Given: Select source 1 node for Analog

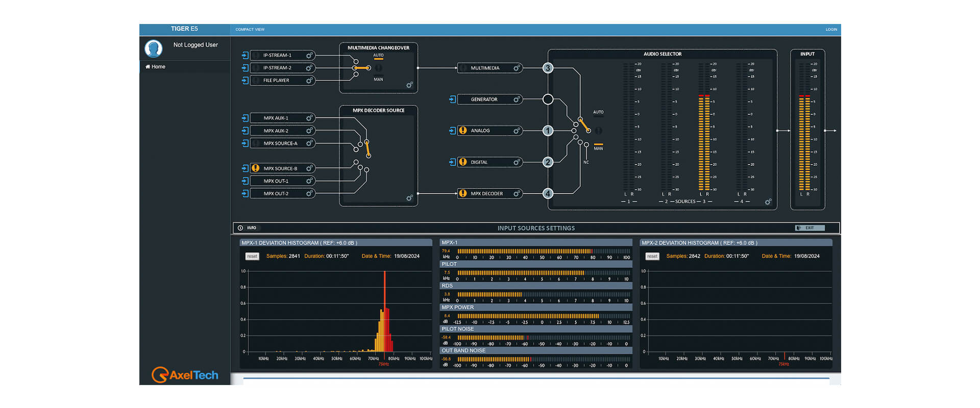Looking at the screenshot, I should tap(548, 131).
